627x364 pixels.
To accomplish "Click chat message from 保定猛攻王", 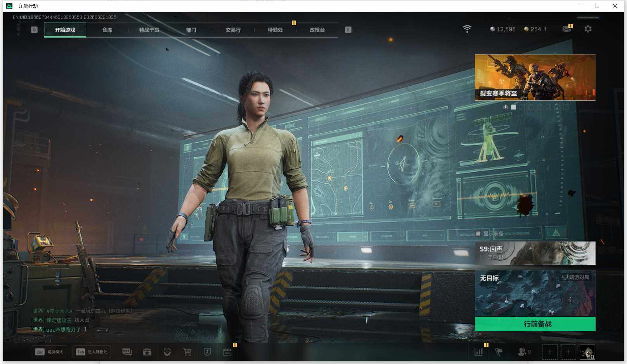I will (x=61, y=320).
